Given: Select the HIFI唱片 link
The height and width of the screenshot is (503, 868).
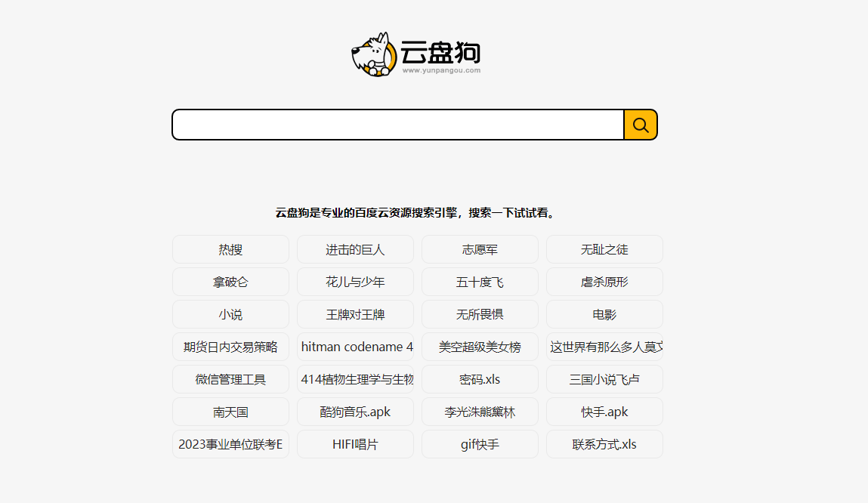Looking at the screenshot, I should click(355, 444).
